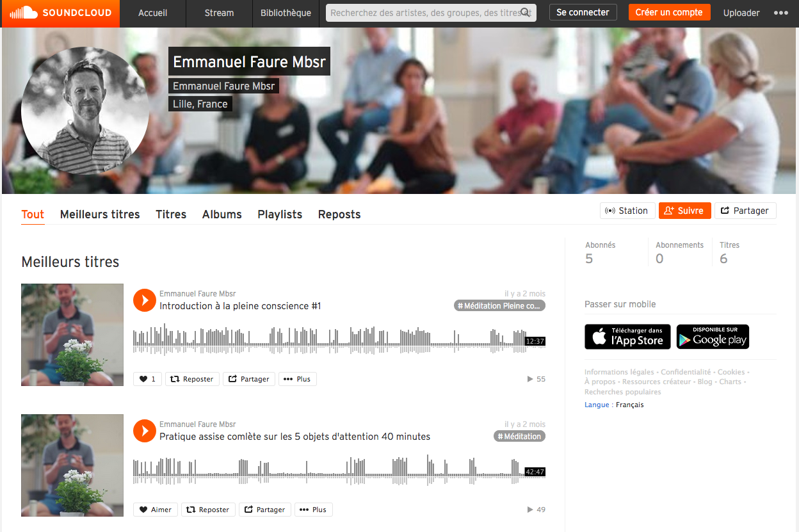Viewport: 799px width, 532px height.
Task: Repost the first track
Action: click(192, 379)
